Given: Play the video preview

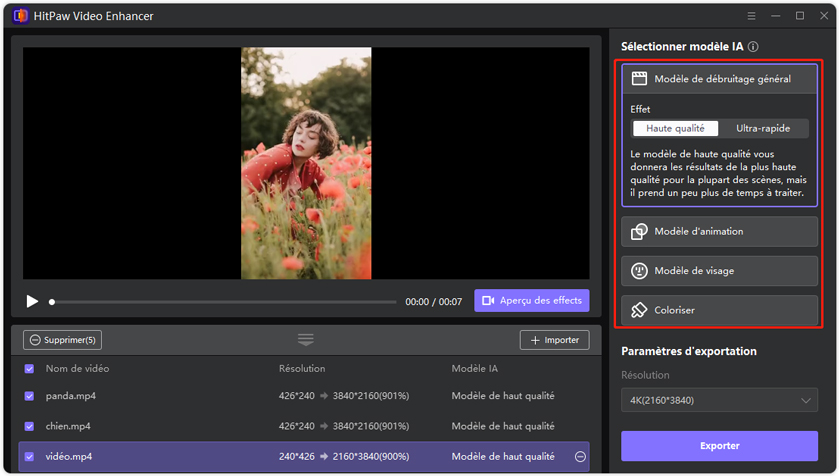Looking at the screenshot, I should click(32, 302).
